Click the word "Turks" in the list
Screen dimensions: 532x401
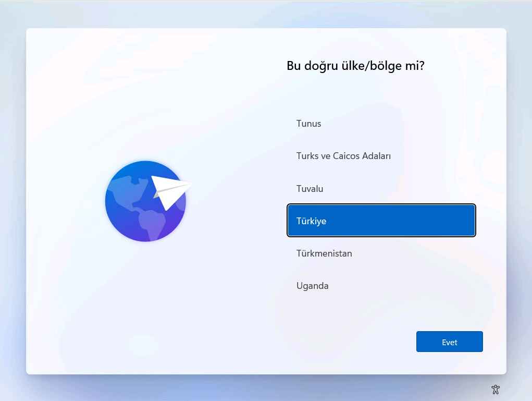click(x=307, y=156)
